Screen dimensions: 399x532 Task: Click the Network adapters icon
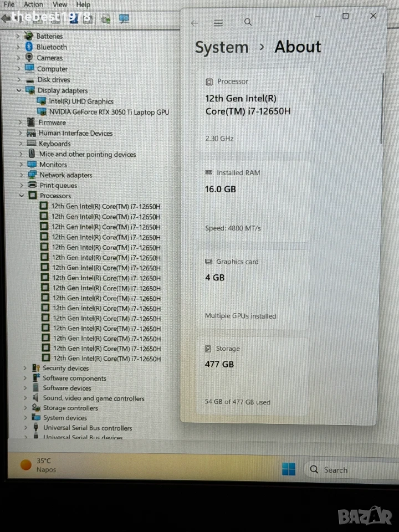pos(32,175)
